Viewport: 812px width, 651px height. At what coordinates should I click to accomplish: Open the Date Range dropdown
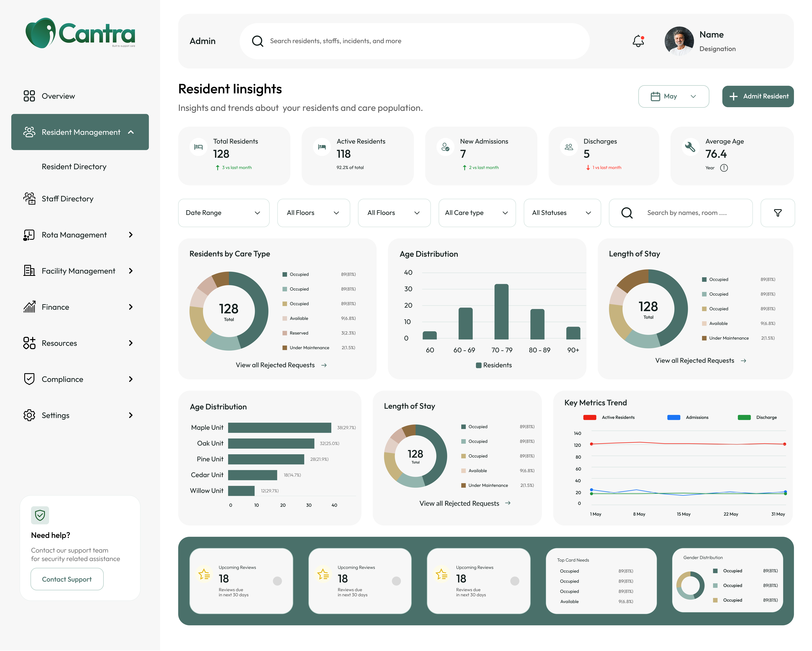[x=224, y=213]
